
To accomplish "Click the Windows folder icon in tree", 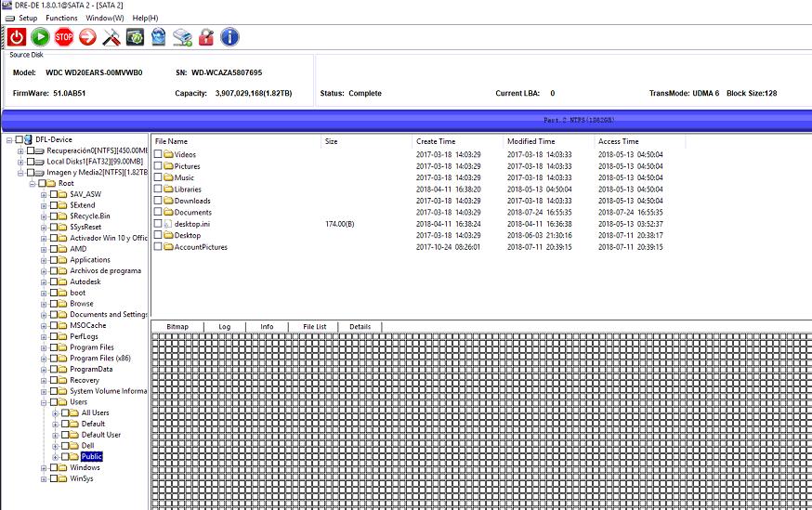I will click(x=62, y=467).
